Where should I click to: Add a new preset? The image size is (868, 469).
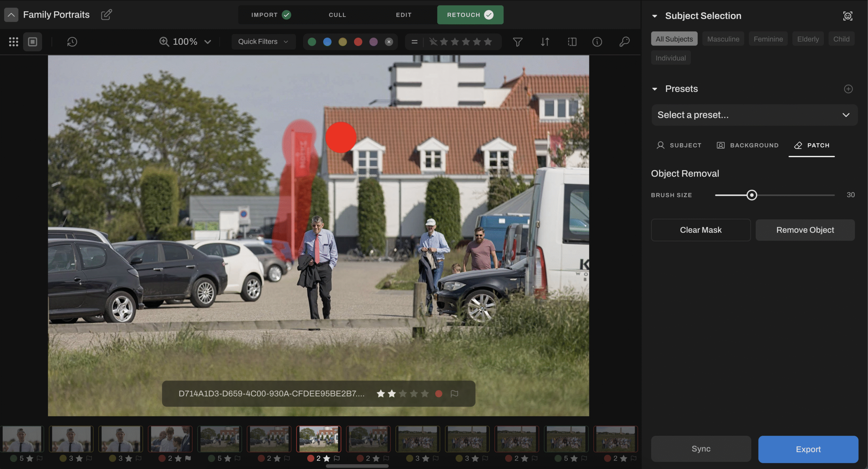coord(848,89)
